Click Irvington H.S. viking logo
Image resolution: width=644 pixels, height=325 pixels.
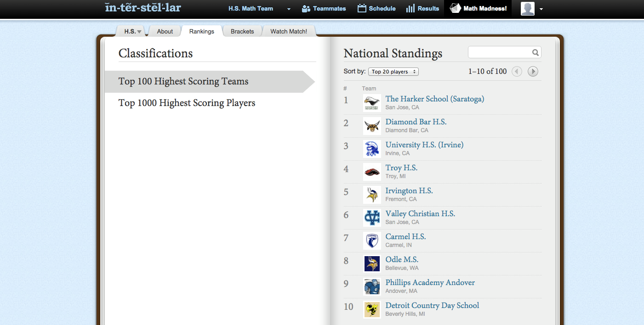(x=372, y=195)
